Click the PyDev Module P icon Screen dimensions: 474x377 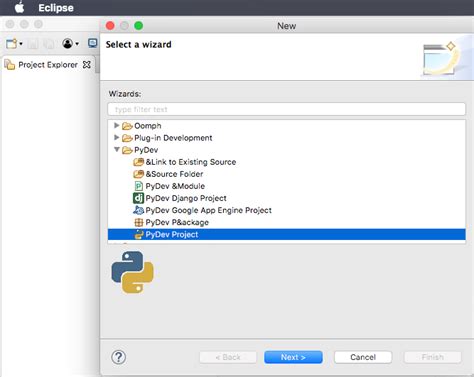click(138, 186)
